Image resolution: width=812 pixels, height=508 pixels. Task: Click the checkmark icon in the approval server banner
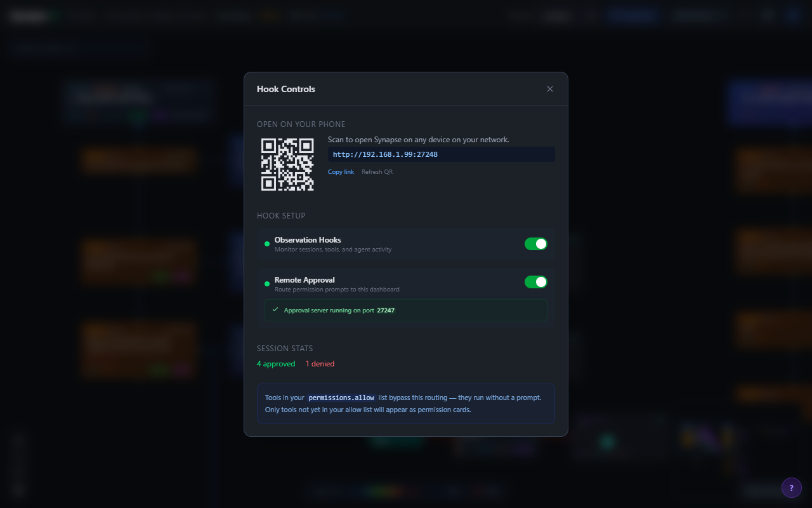coord(275,310)
